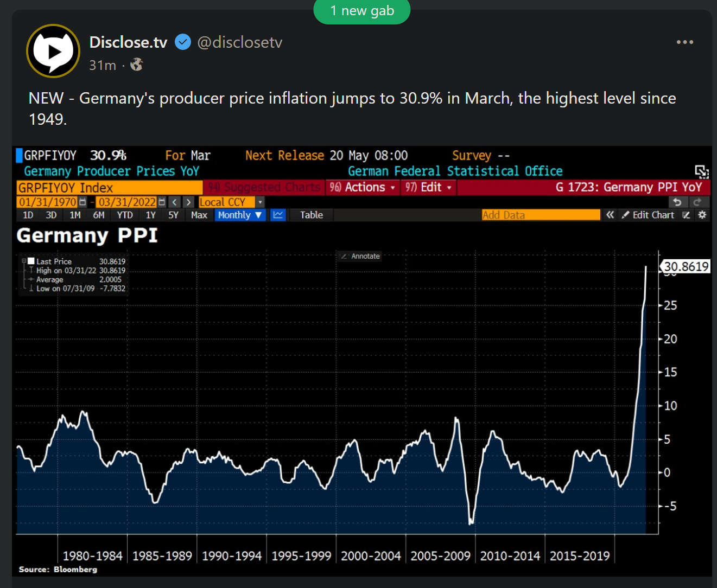Screen dimensions: 717x588
Task: Click the start date field 01/31/1970
Action: pos(48,202)
